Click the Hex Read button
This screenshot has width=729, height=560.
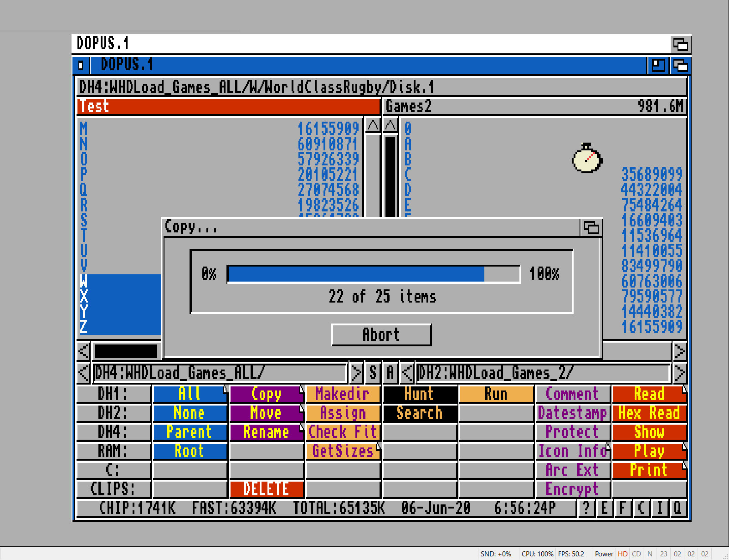point(649,413)
